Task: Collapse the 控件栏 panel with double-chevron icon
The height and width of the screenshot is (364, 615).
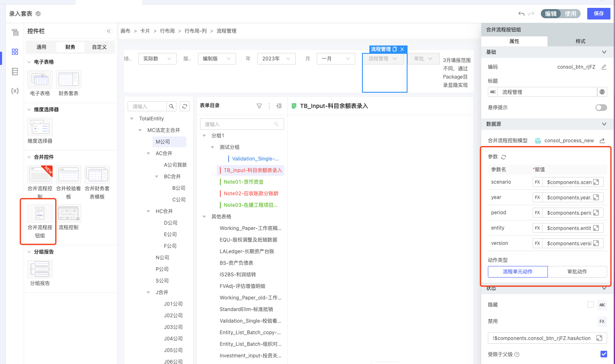Action: [x=109, y=31]
